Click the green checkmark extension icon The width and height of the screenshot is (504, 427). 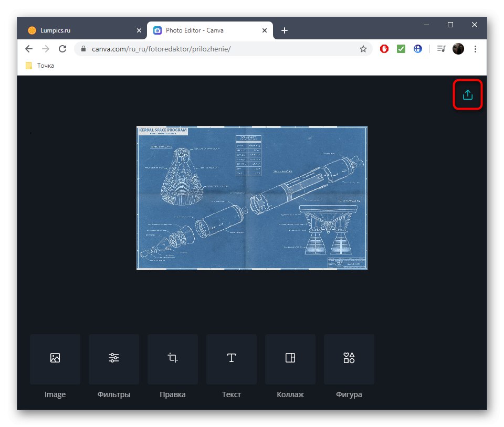(401, 49)
